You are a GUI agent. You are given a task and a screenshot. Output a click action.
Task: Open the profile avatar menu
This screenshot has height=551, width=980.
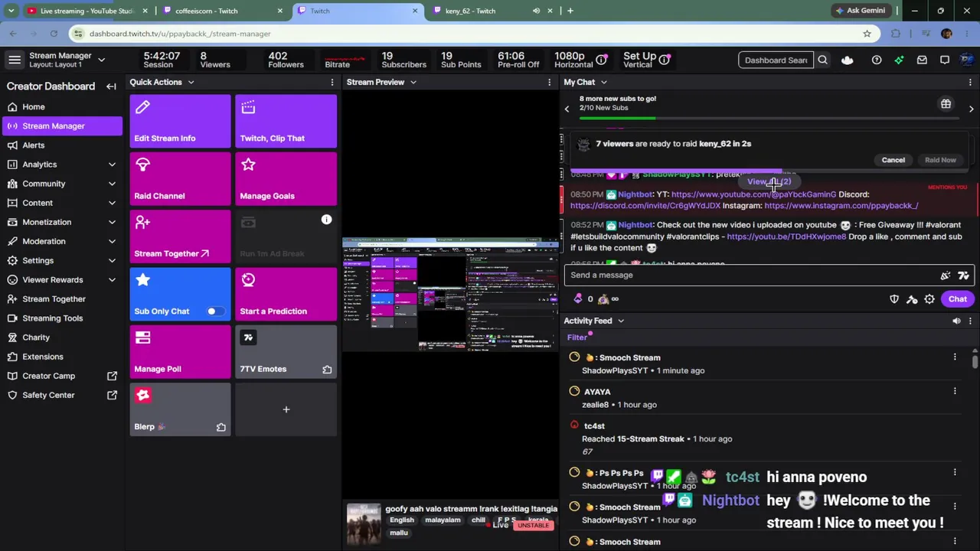click(967, 60)
